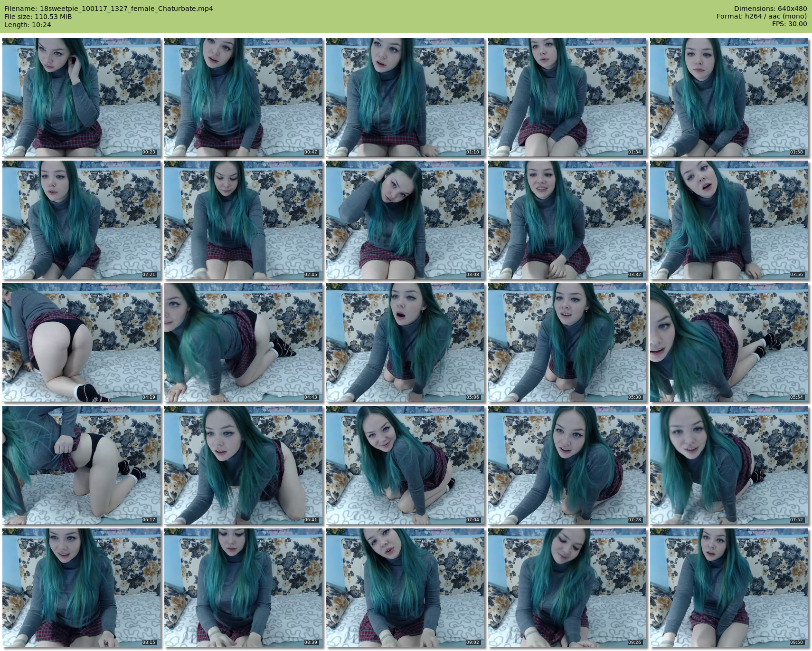
Task: Select the frame stamped 01:34
Action: click(x=567, y=97)
